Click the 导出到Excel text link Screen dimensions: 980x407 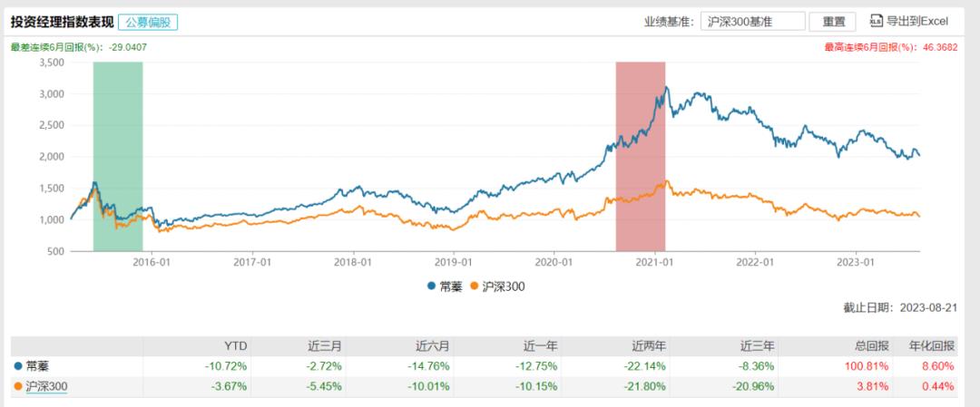pos(916,21)
